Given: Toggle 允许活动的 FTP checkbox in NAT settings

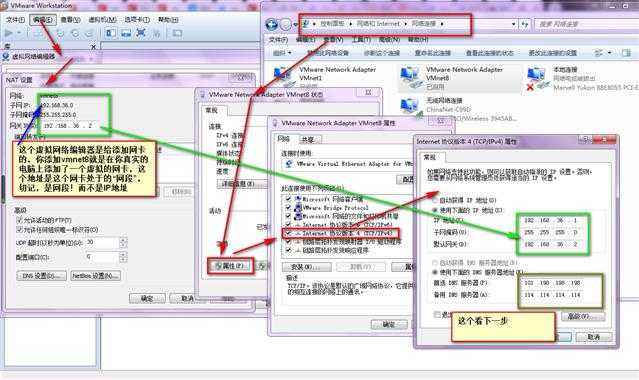Looking at the screenshot, I should pyautogui.click(x=19, y=220).
